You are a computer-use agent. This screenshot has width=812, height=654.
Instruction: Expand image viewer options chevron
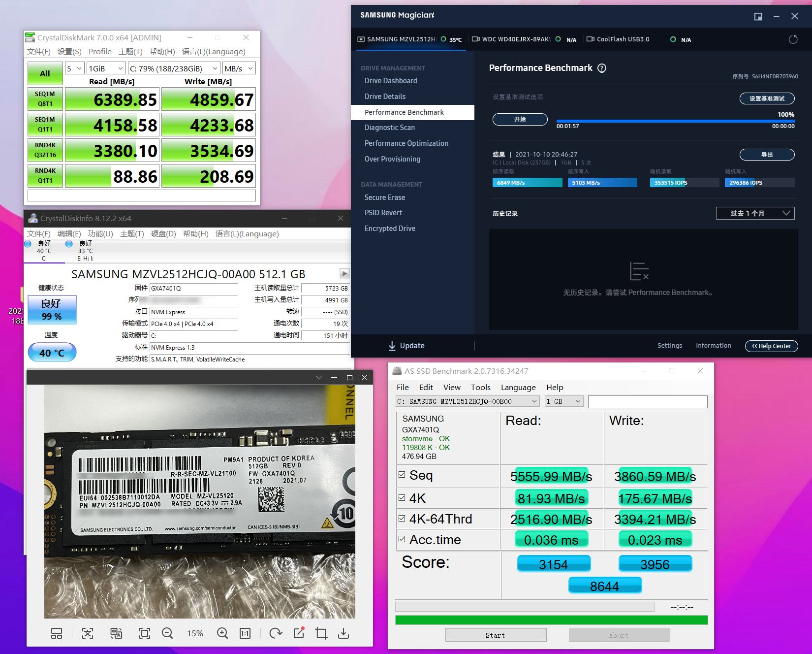(318, 378)
